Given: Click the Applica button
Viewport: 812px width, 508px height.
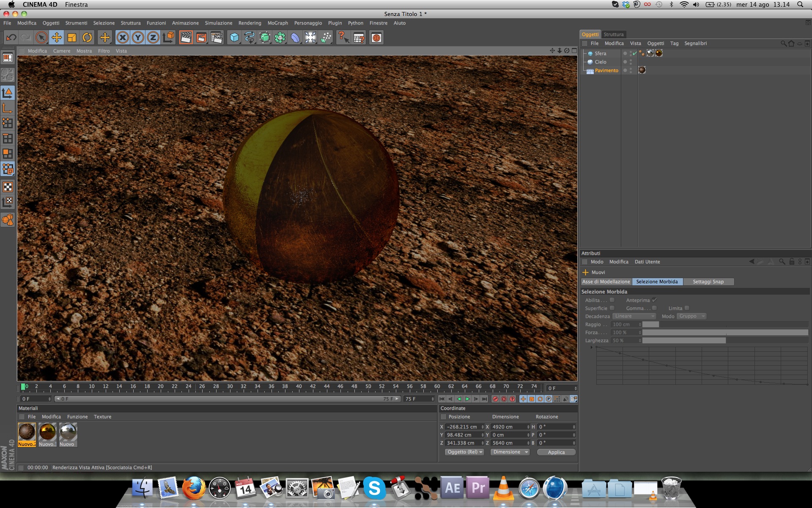Looking at the screenshot, I should 556,452.
